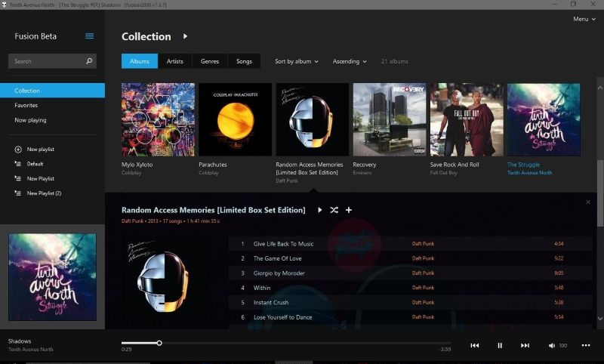Select the Save Rock And Roll cover
This screenshot has width=604, height=364.
click(x=467, y=119)
